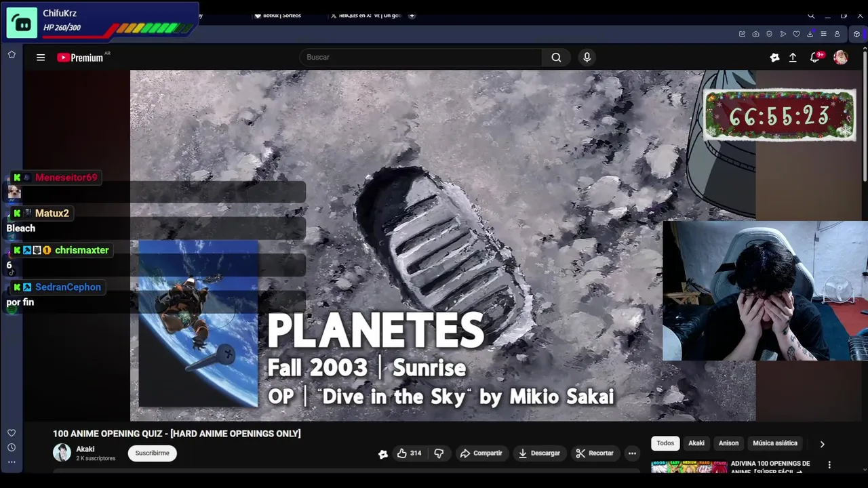Click chat username chrismaxter

click(82, 250)
